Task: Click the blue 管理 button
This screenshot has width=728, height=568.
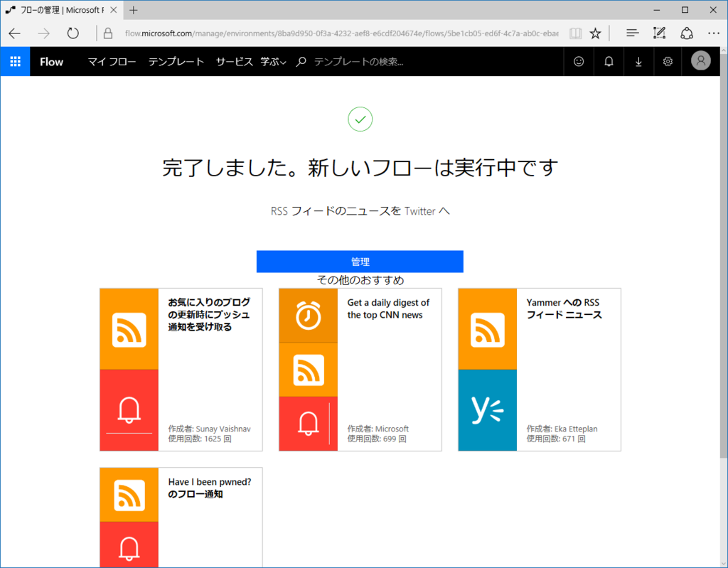Action: 360,262
